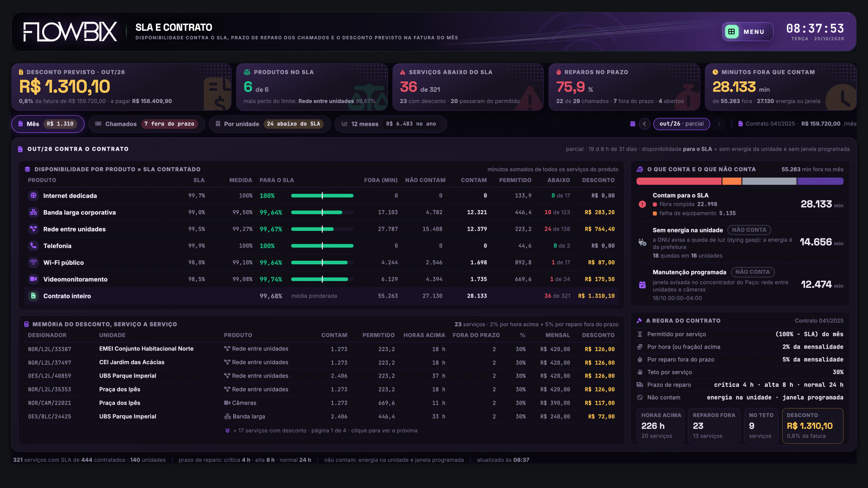Open the MENU button
The width and height of the screenshot is (868, 488).
[747, 32]
